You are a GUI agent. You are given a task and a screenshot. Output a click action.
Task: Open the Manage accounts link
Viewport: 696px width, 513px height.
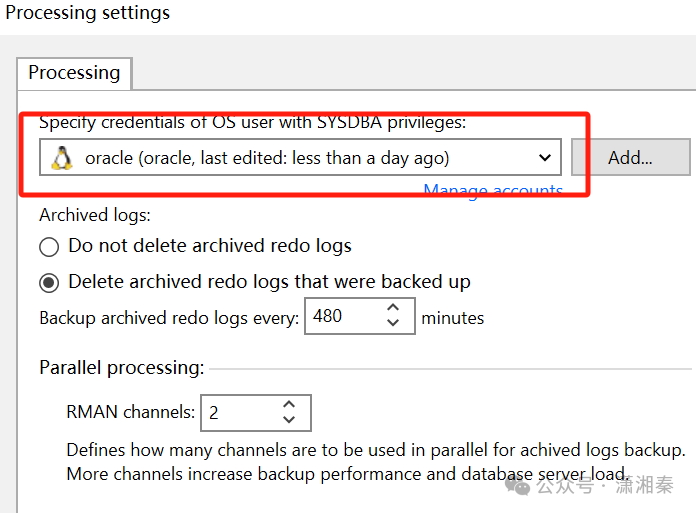point(493,191)
